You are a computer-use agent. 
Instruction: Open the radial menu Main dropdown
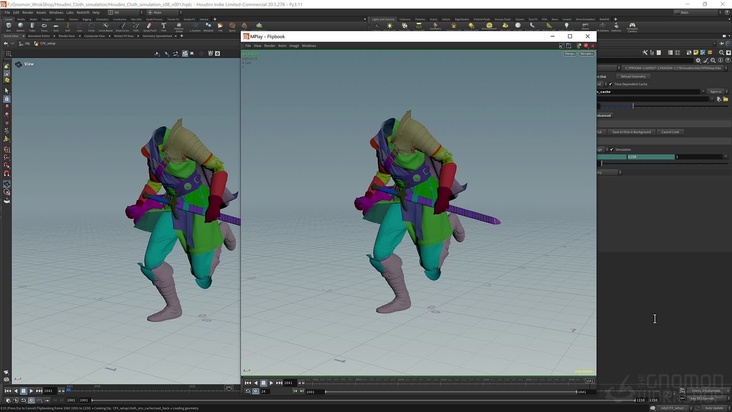pos(163,13)
